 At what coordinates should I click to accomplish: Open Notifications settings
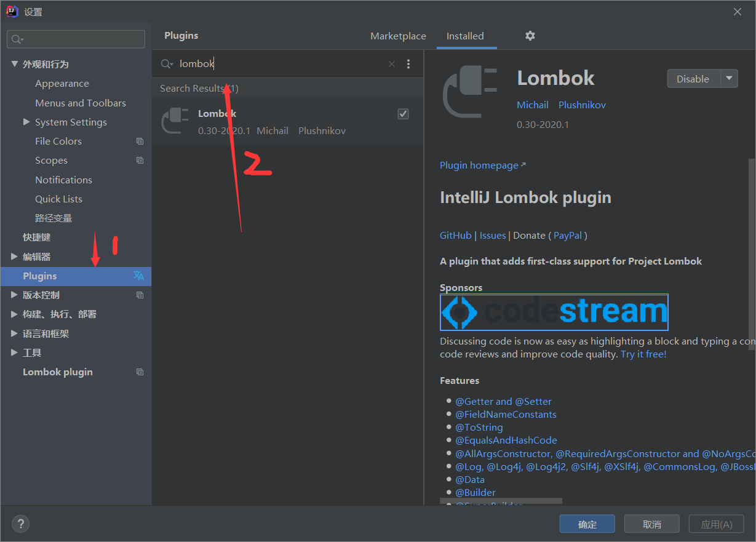pyautogui.click(x=63, y=180)
